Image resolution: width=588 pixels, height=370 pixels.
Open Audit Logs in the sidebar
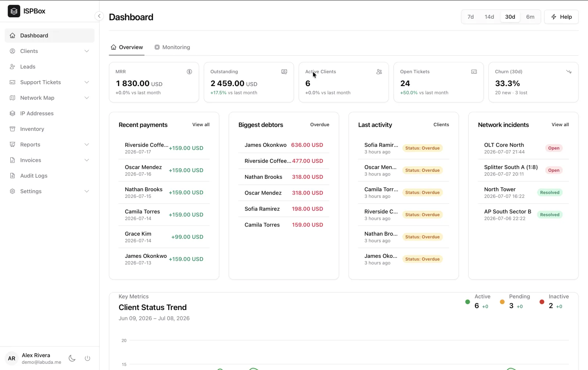tap(50, 176)
